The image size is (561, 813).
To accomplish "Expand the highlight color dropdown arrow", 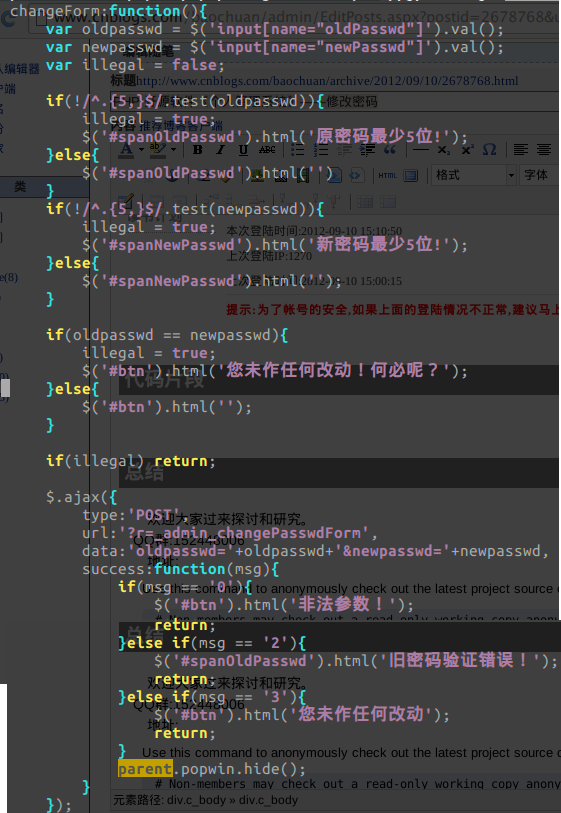I will 173,150.
